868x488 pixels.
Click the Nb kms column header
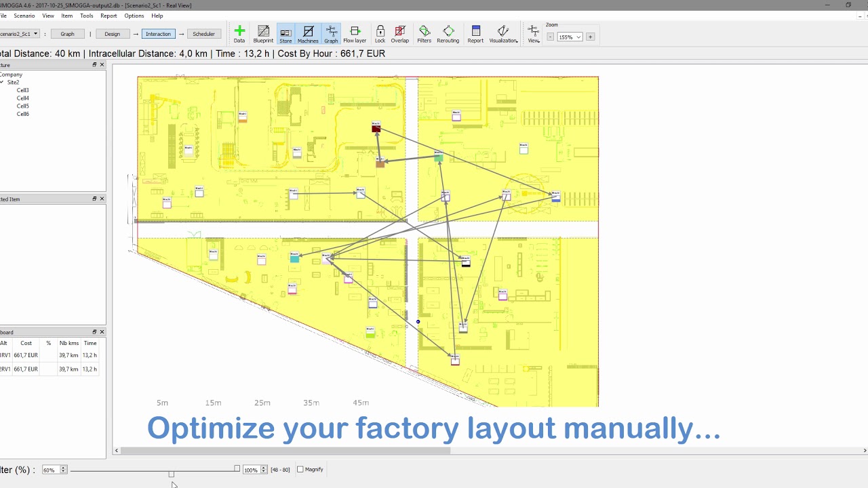68,343
